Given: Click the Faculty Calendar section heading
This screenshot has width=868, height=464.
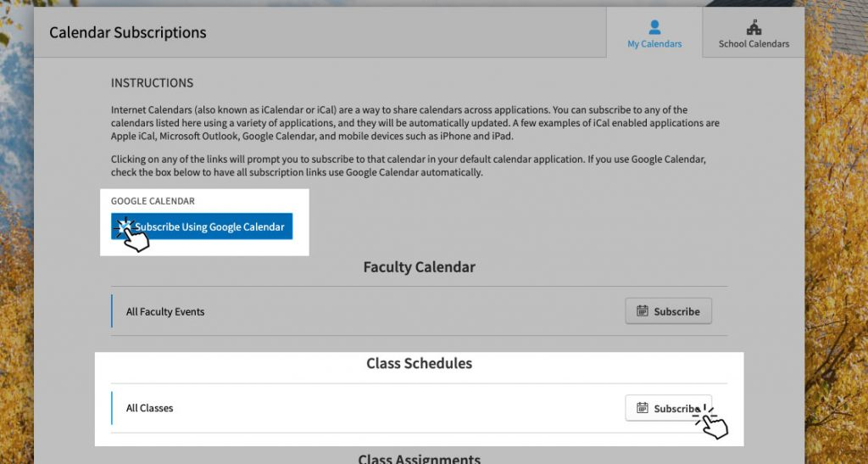Looking at the screenshot, I should pos(419,267).
